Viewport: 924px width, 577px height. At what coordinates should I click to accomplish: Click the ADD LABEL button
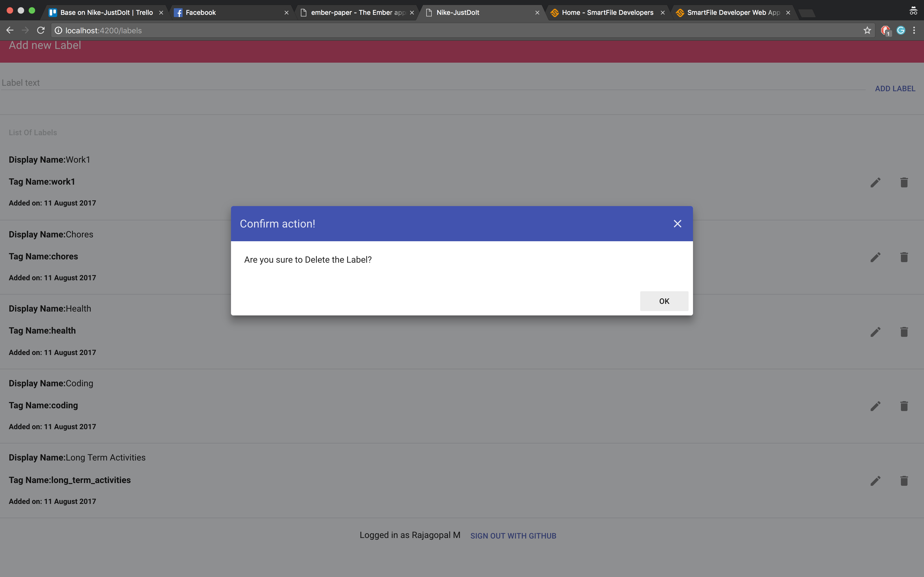click(x=895, y=88)
